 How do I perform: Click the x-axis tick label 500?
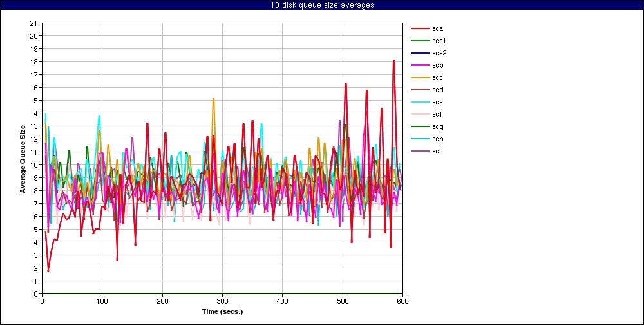[342, 301]
